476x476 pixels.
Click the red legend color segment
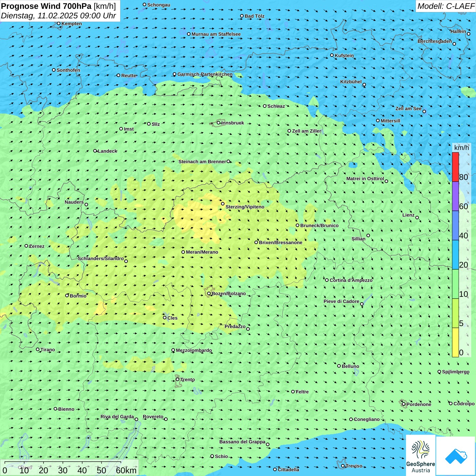click(455, 167)
